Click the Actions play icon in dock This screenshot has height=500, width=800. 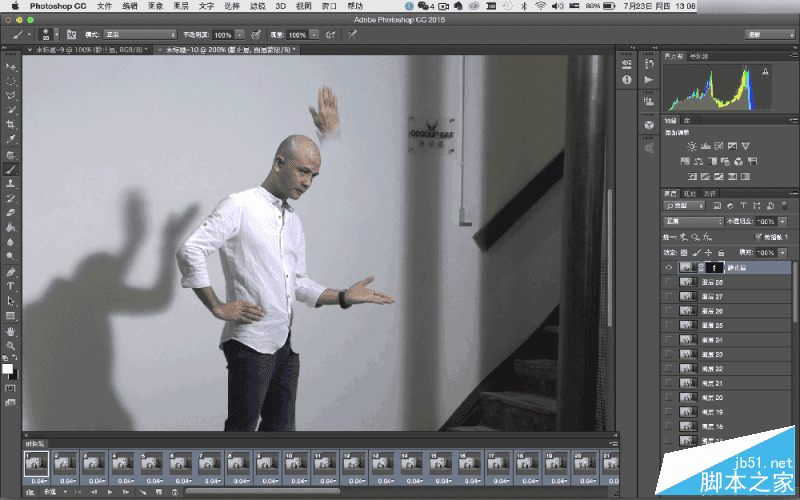(x=648, y=80)
